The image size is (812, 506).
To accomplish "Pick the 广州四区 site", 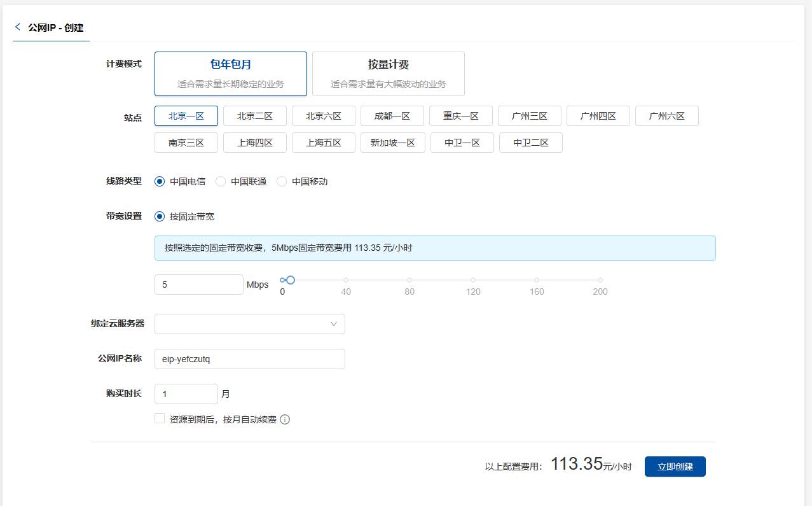I will click(598, 116).
